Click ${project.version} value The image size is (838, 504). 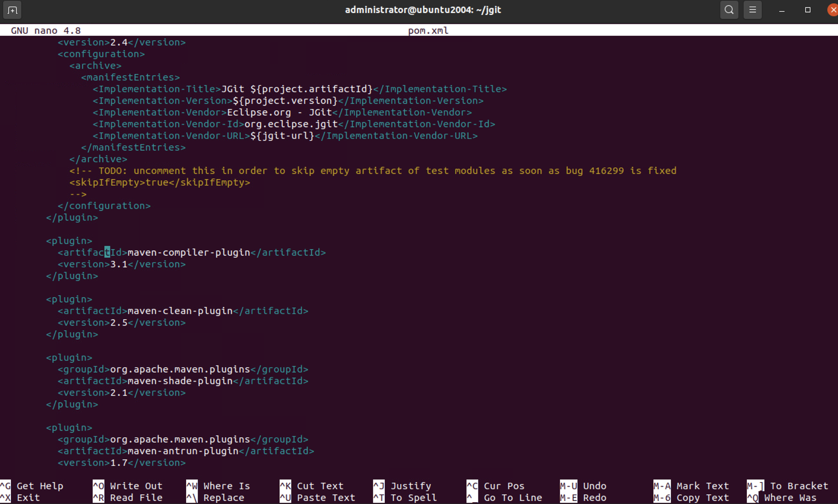pos(285,101)
